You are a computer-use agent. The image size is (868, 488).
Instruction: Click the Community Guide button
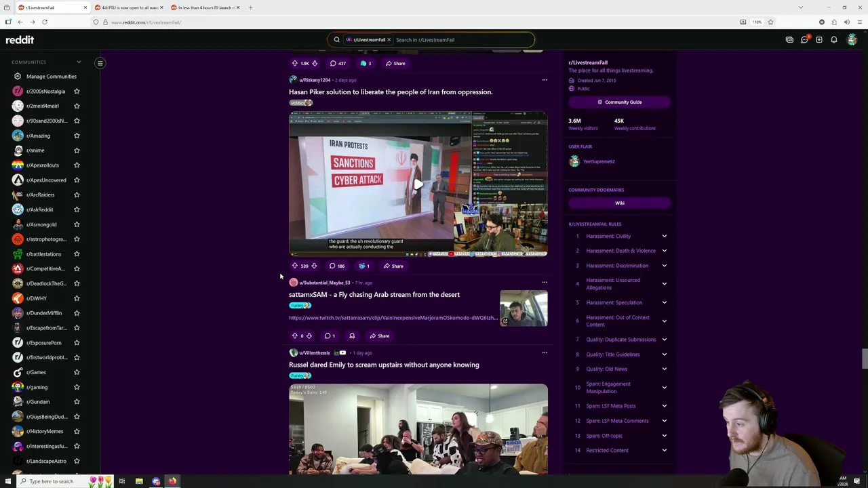coord(619,102)
